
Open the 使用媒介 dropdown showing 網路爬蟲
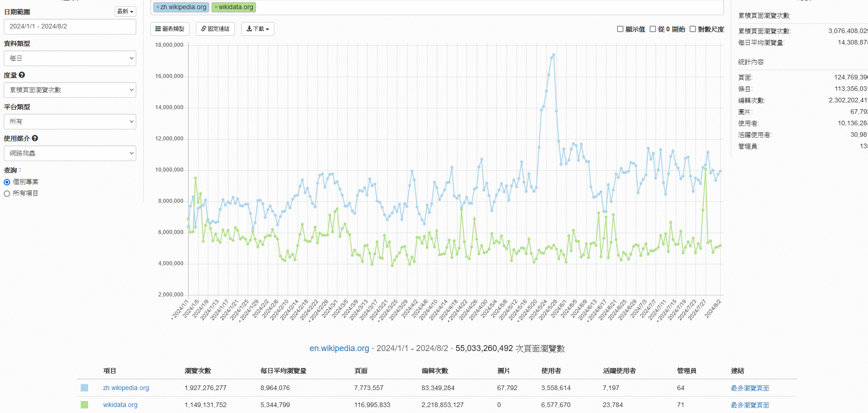pos(70,153)
